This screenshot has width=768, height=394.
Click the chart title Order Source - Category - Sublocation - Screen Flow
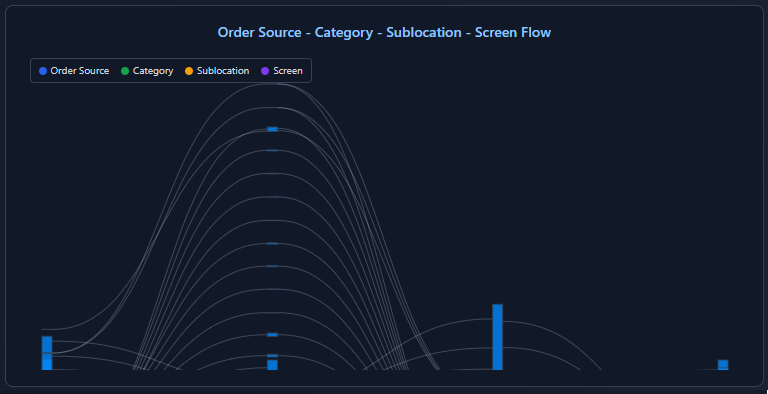click(x=384, y=32)
